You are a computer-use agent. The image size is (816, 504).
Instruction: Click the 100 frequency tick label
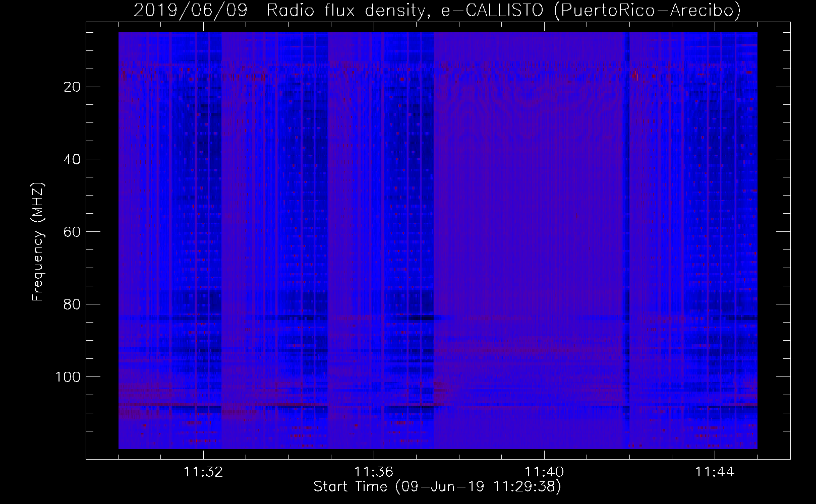68,377
